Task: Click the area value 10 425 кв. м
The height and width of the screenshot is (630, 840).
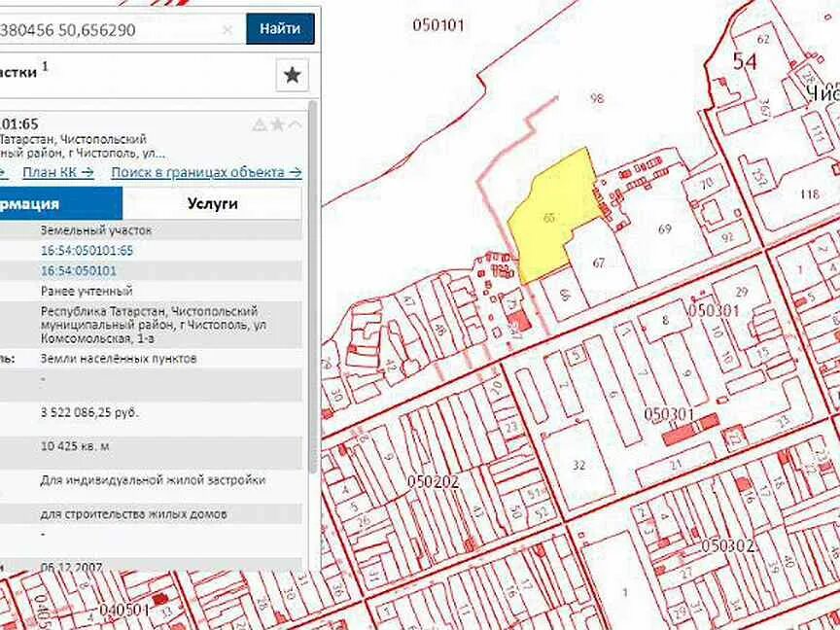Action: point(75,446)
